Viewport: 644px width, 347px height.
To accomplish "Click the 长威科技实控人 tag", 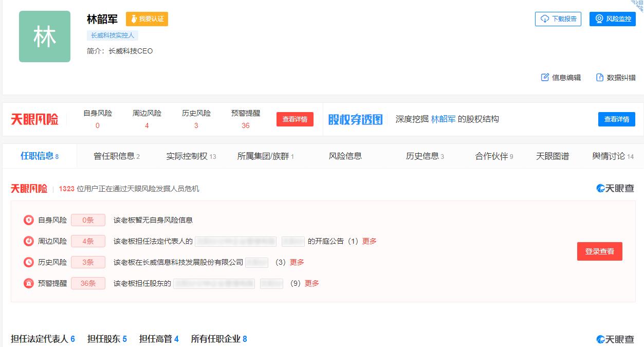I will click(x=113, y=35).
